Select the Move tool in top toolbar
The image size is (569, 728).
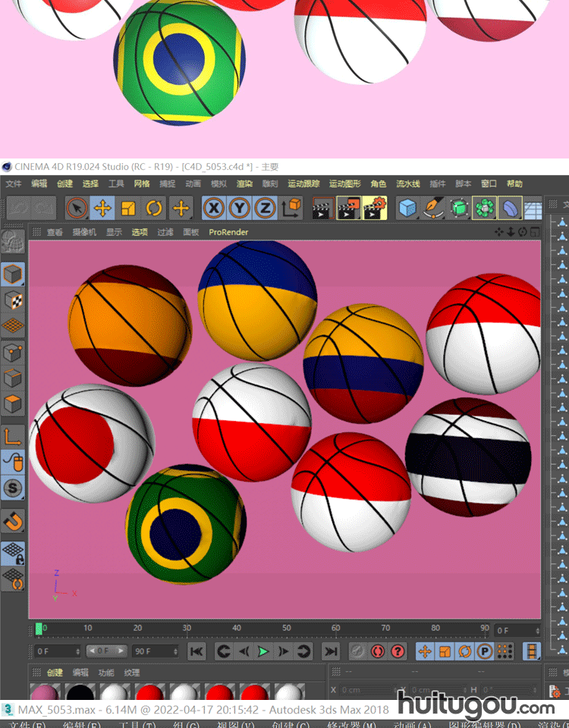point(102,208)
